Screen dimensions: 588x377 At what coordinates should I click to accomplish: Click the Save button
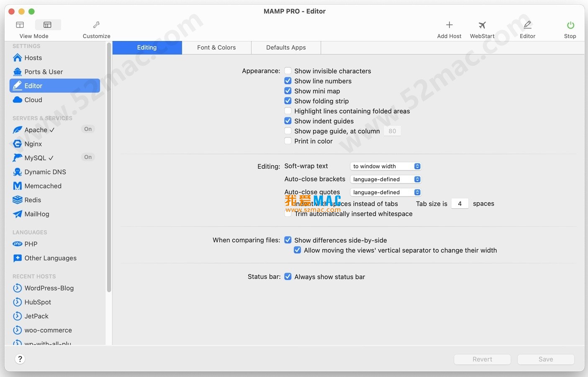tap(546, 359)
